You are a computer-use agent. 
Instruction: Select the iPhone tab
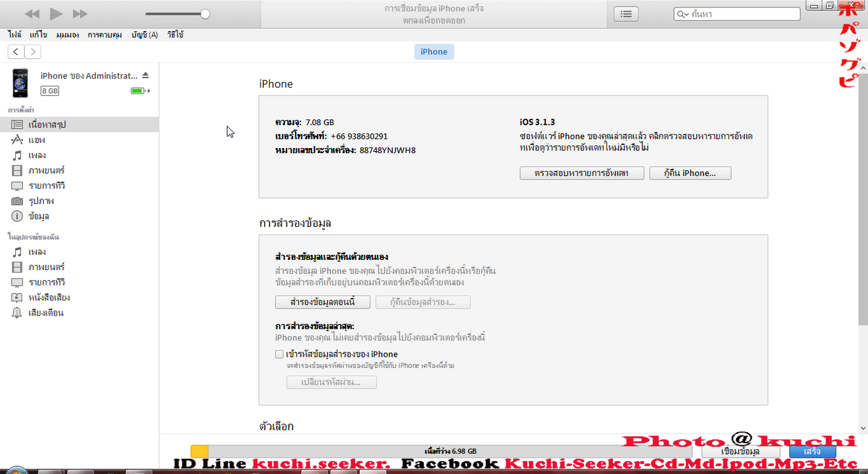point(434,52)
